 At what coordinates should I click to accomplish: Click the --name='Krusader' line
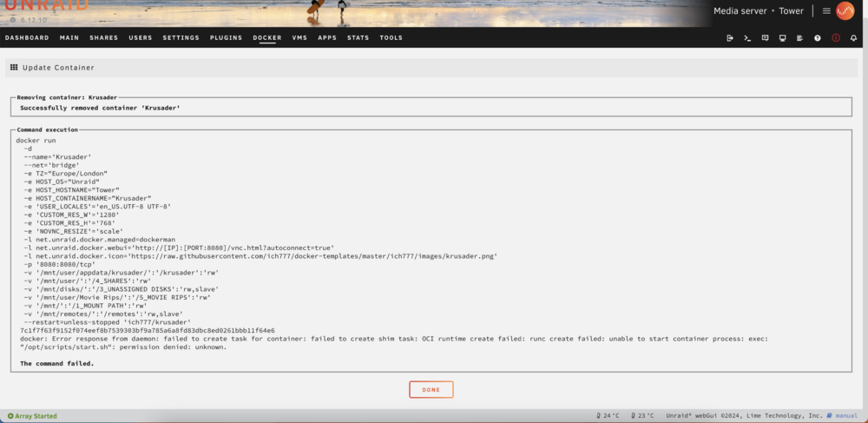pos(57,156)
